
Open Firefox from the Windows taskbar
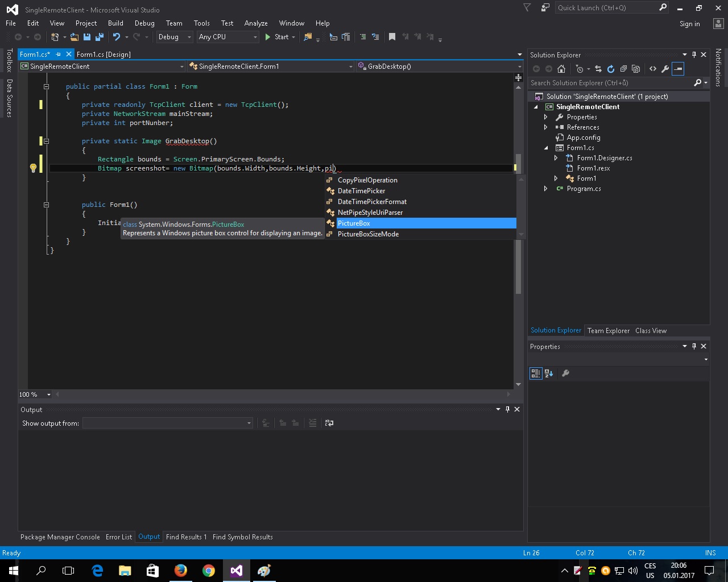coord(181,571)
